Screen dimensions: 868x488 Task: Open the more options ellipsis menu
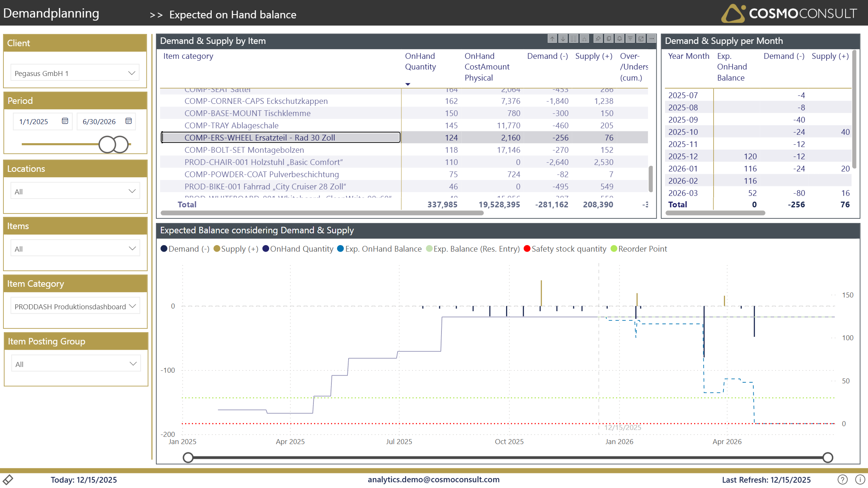[652, 39]
